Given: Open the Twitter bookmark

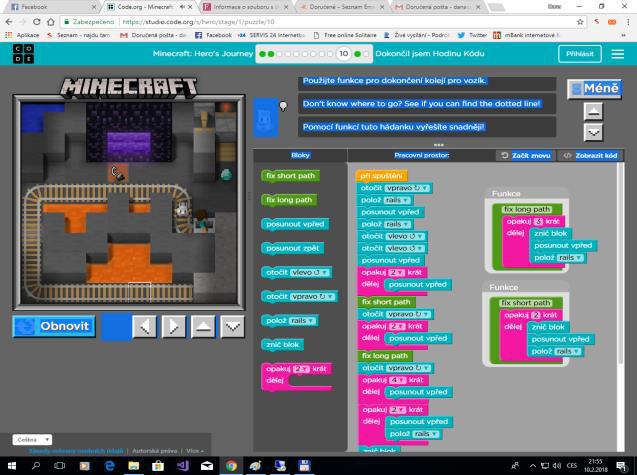Looking at the screenshot, I should [472, 35].
